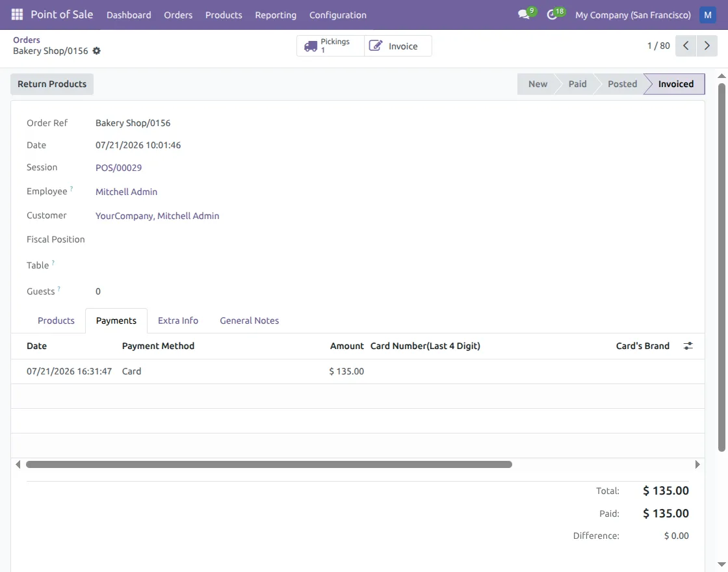Click order date 07/21/2026 10:01:46
The image size is (728, 572).
138,146
